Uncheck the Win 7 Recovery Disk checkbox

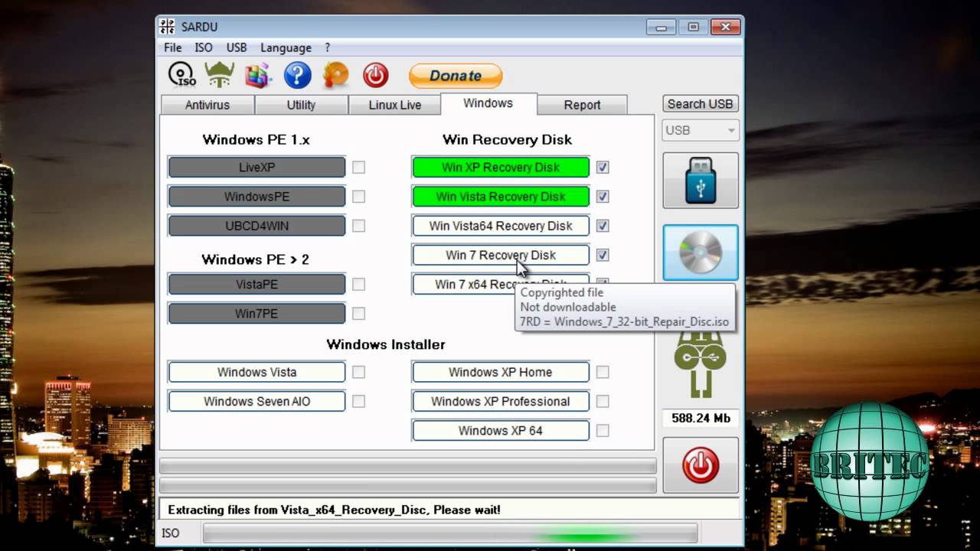[x=603, y=255]
